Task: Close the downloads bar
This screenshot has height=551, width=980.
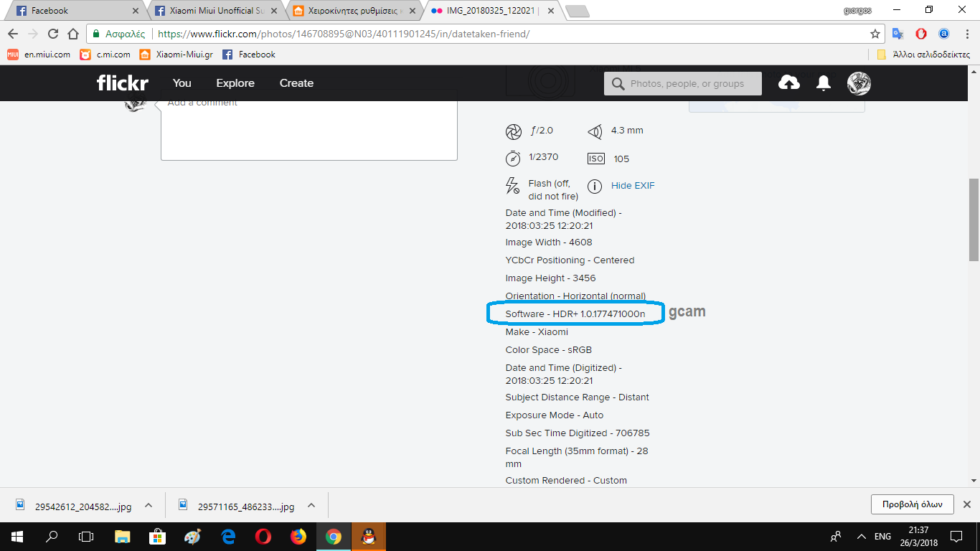Action: click(x=967, y=504)
